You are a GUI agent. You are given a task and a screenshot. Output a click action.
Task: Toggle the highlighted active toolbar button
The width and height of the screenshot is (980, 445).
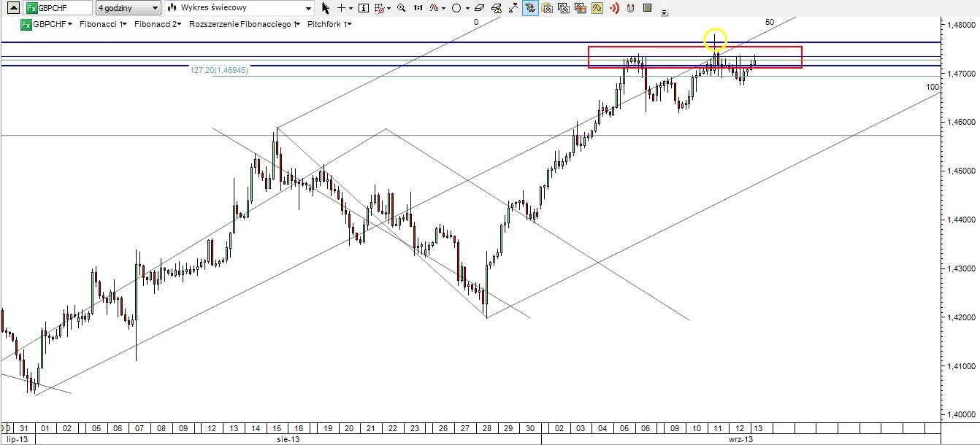pos(530,8)
